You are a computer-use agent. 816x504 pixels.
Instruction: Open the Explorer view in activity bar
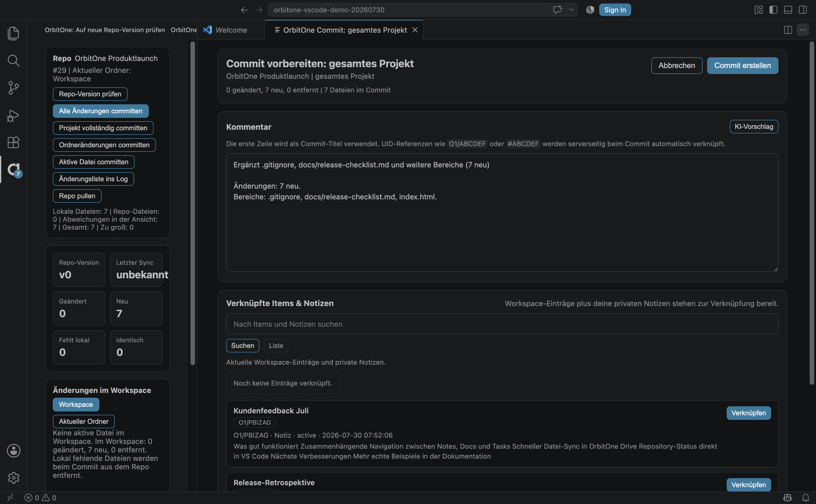click(14, 34)
